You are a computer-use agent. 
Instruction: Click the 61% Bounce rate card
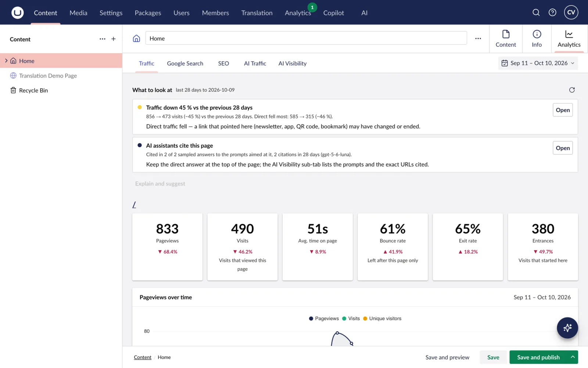pos(392,247)
